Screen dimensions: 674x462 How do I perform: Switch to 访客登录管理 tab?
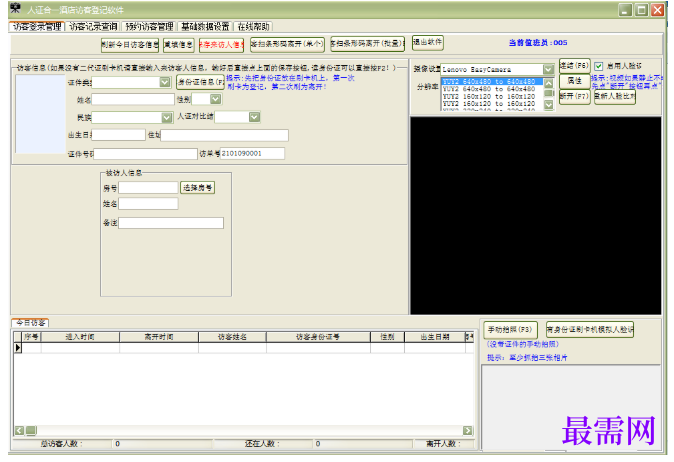coord(37,27)
